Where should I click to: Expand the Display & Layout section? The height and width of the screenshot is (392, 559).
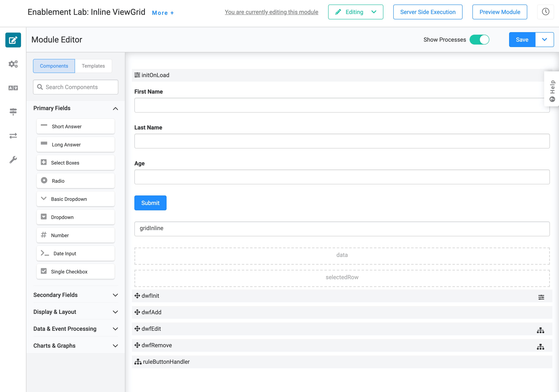coord(115,312)
